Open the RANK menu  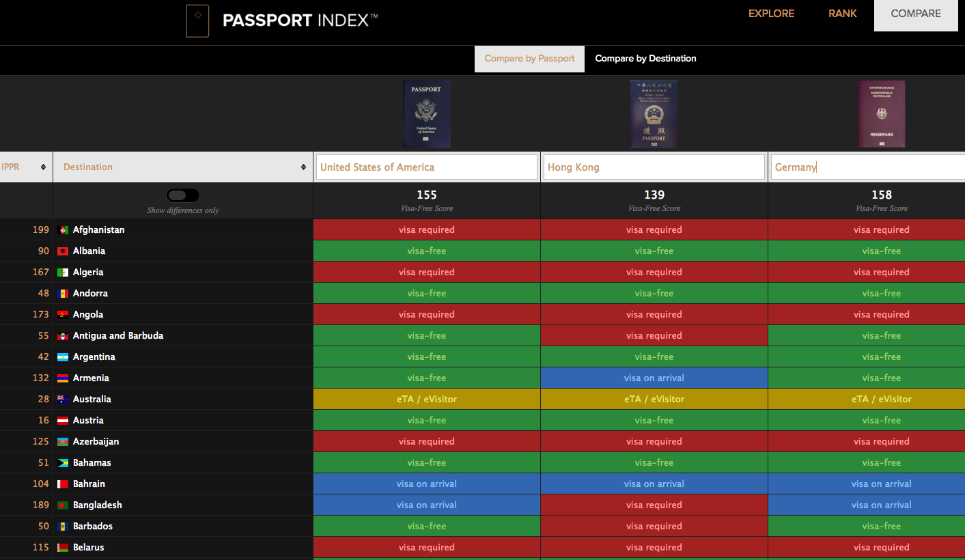point(843,14)
